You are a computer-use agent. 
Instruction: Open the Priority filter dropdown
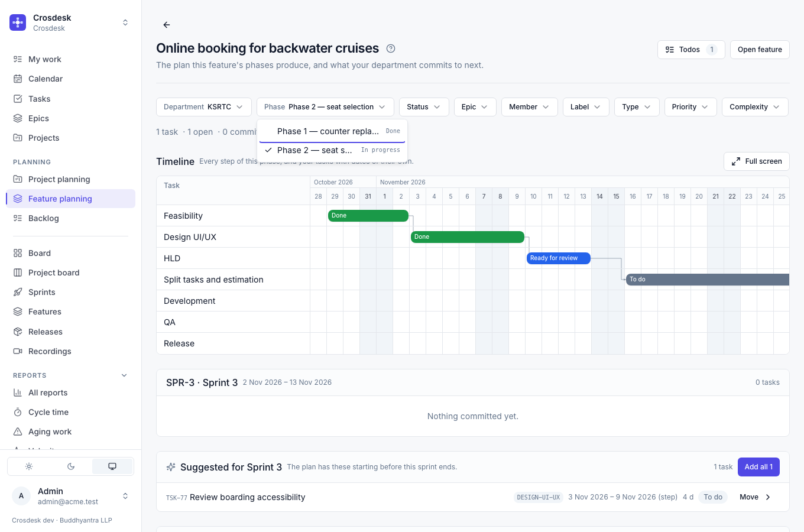click(x=690, y=107)
